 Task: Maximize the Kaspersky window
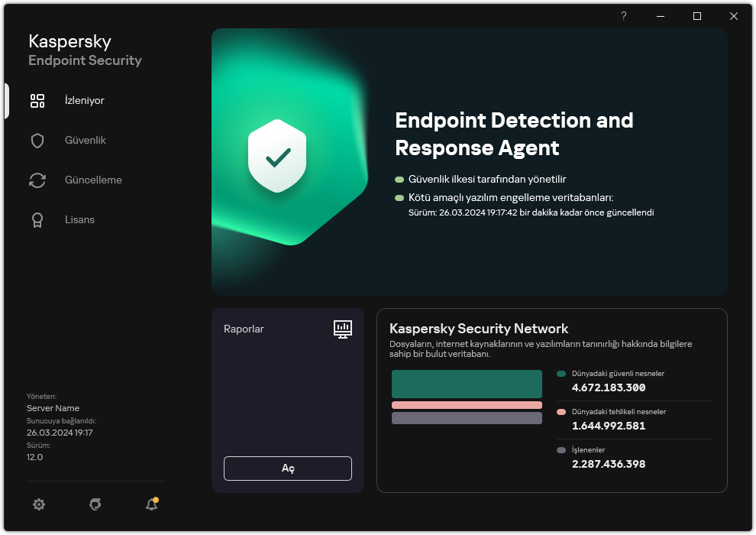coord(697,16)
